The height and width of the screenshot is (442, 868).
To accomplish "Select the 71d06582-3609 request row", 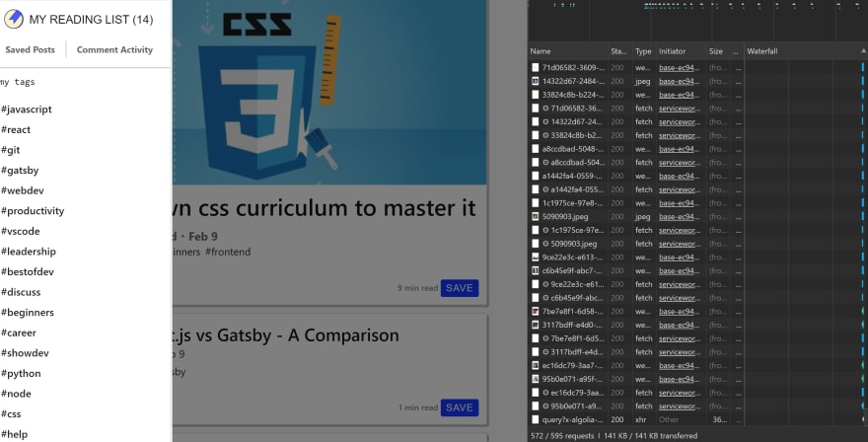I will pyautogui.click(x=697, y=67).
